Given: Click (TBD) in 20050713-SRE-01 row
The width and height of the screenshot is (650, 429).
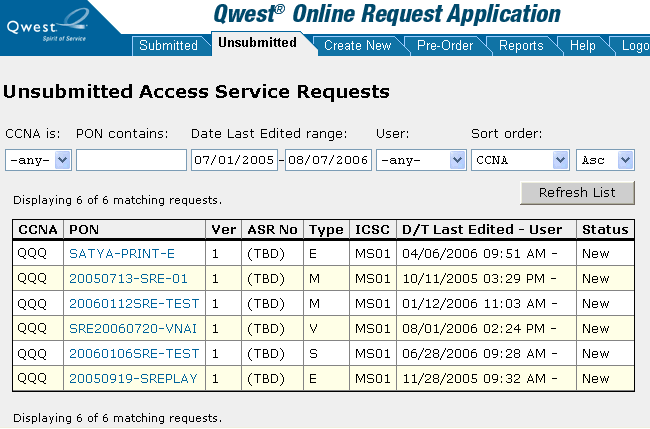Looking at the screenshot, I should pos(266,279).
